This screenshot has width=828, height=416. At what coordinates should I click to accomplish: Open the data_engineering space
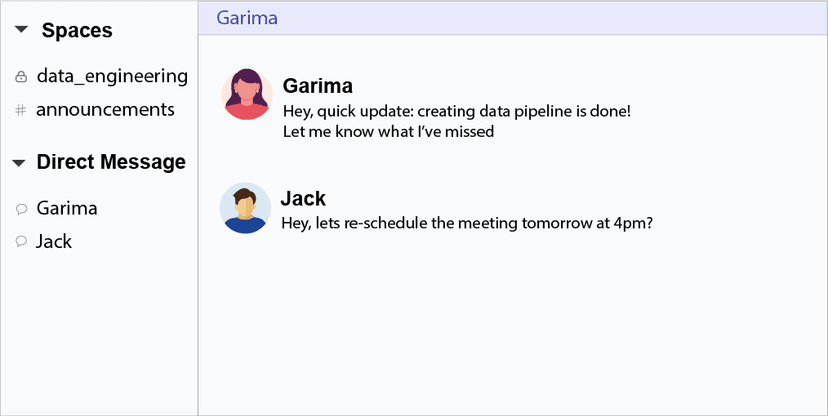coord(111,76)
